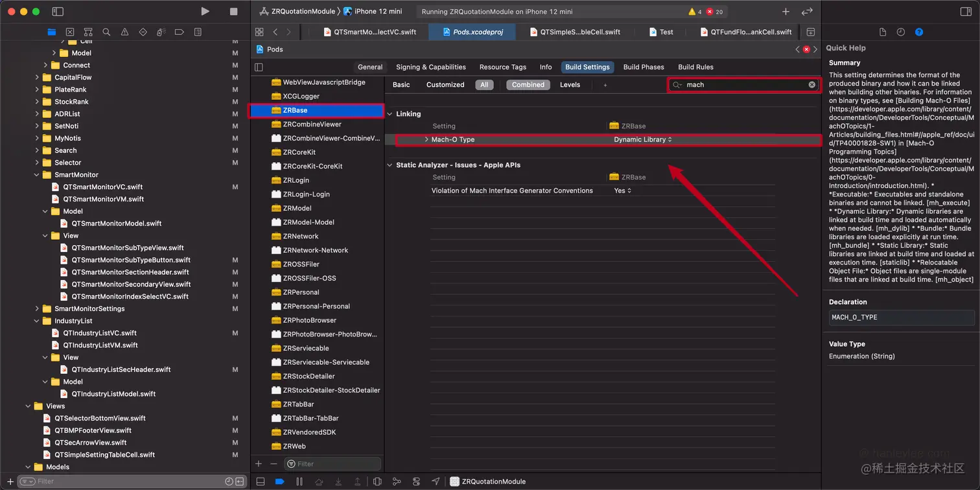Open Debug View Hierarchy
This screenshot has height=490, width=980.
point(377,482)
